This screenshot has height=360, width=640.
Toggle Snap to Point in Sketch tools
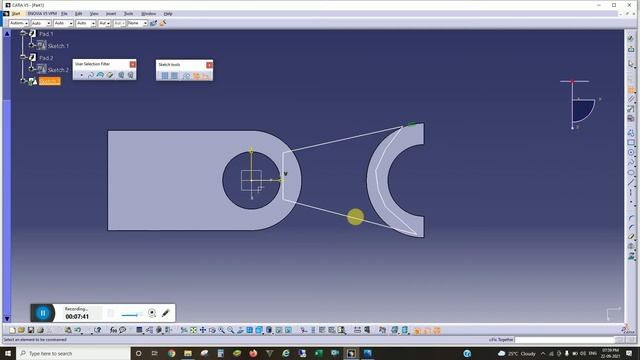coord(174,76)
